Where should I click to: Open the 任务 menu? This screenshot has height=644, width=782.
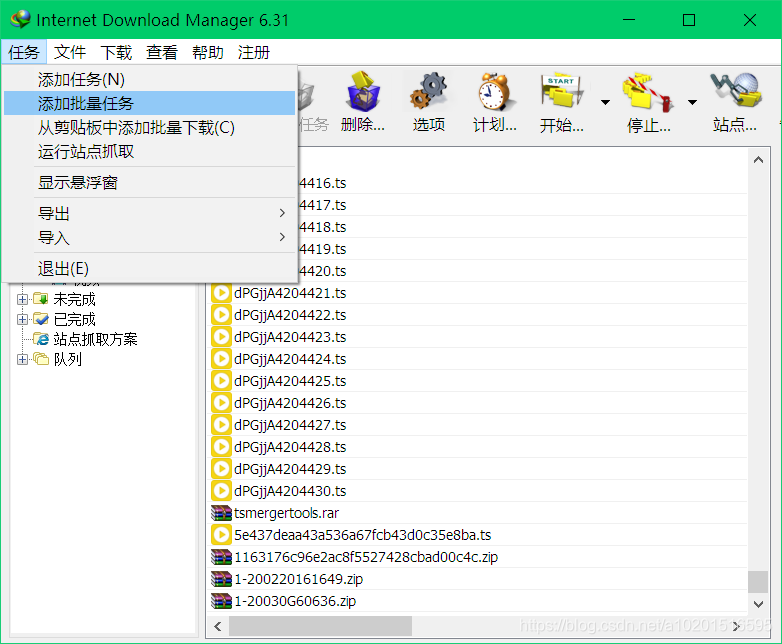pyautogui.click(x=23, y=52)
